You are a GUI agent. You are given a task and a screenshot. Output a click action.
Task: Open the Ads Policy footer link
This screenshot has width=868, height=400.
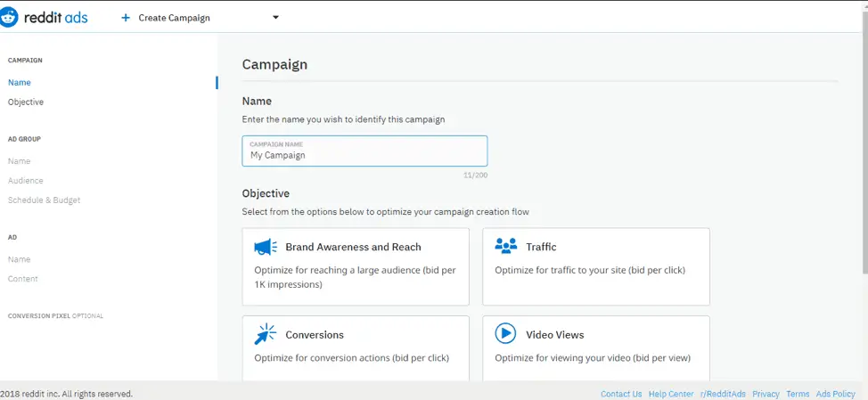835,394
